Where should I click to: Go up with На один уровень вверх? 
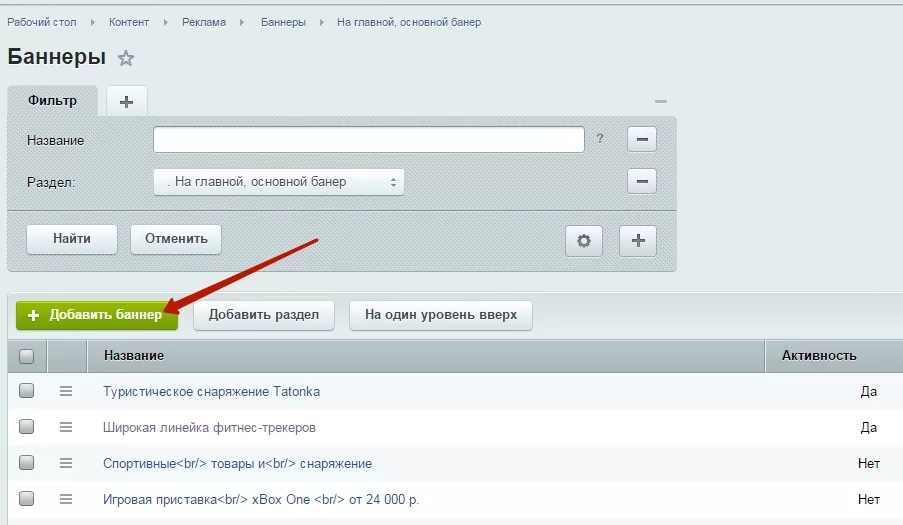point(441,315)
